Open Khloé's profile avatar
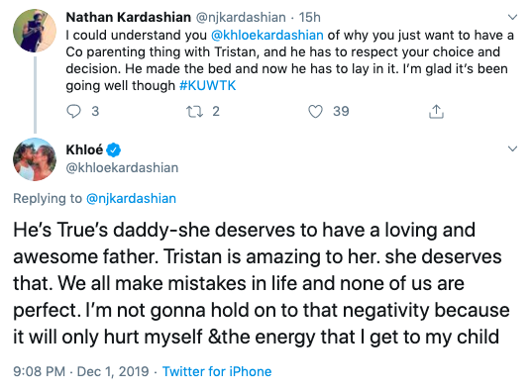 click(x=35, y=159)
